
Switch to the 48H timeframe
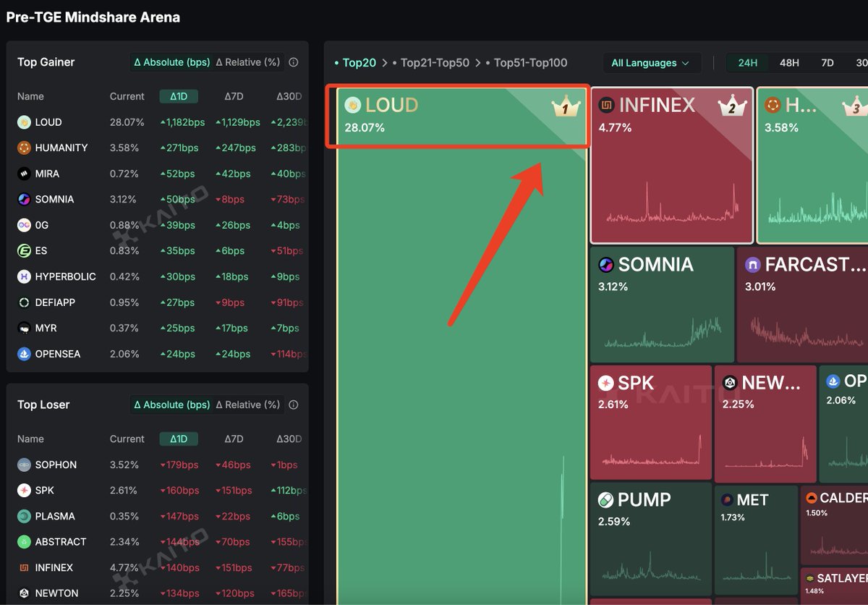pos(789,63)
